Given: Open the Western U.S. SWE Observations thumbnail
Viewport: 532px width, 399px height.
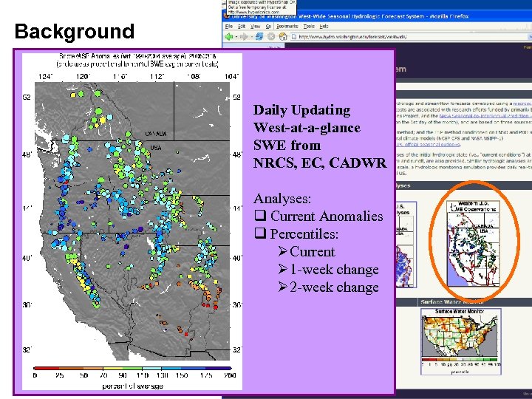Looking at the screenshot, I should pos(473,244).
